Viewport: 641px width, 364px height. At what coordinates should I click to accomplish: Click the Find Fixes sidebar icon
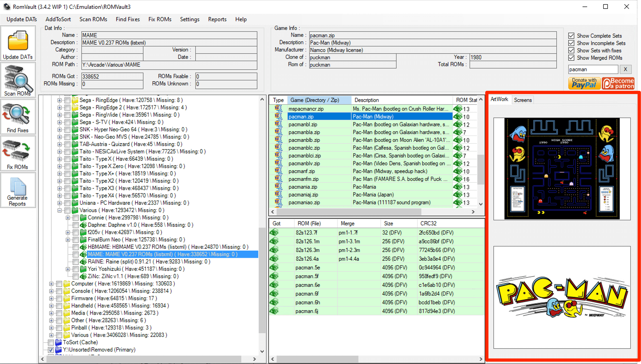(x=17, y=114)
